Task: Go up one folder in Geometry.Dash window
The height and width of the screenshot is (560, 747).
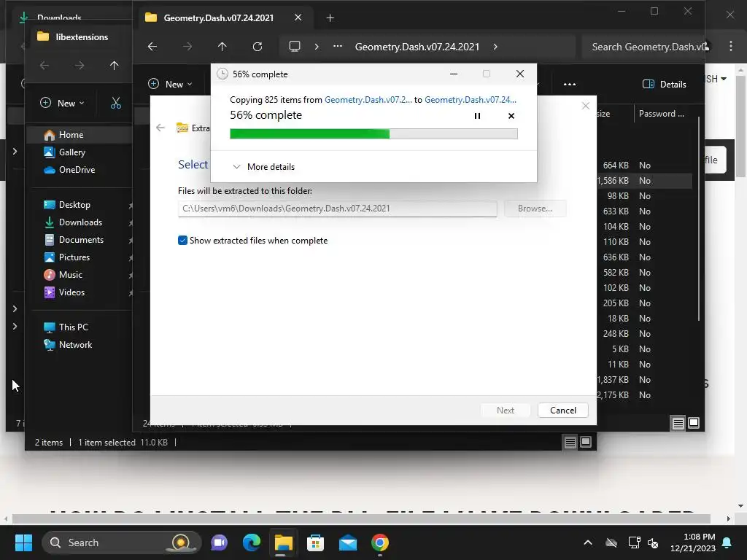Action: point(222,47)
